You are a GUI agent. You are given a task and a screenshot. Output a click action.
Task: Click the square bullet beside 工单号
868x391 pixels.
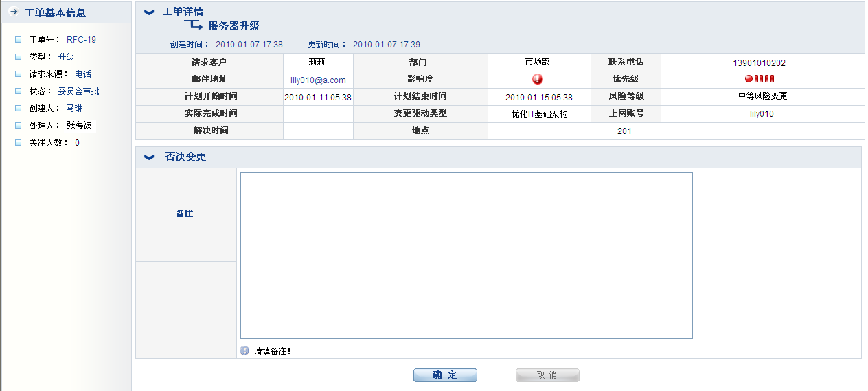coord(19,40)
